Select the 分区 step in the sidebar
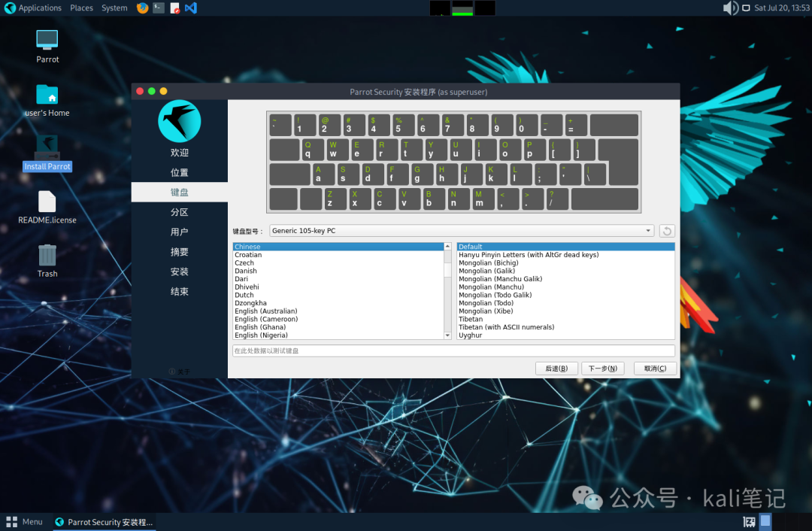 click(180, 212)
